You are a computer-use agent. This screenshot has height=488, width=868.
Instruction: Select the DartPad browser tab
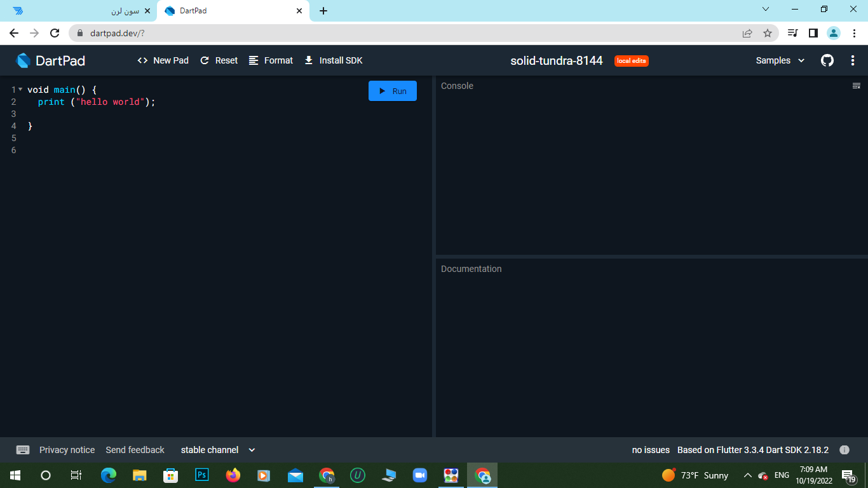point(233,11)
